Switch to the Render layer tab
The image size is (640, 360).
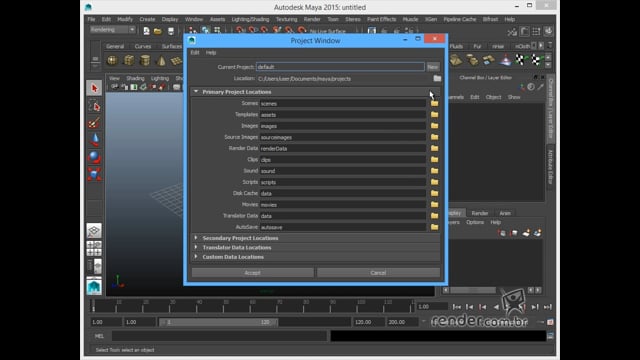480,213
